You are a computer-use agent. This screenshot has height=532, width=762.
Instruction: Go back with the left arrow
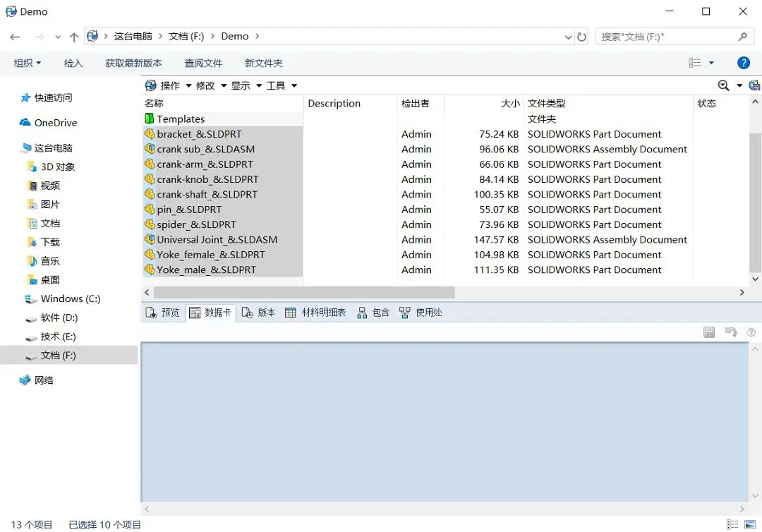click(x=15, y=37)
